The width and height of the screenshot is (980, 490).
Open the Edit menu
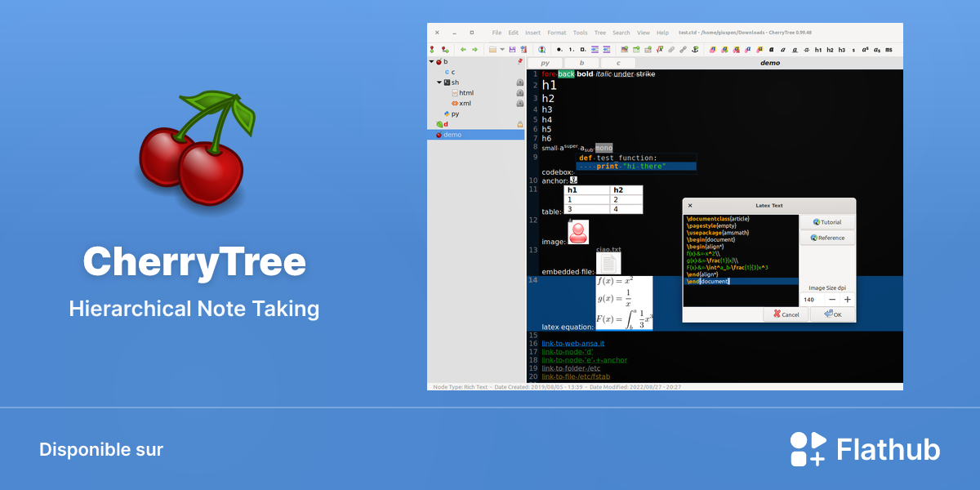point(513,33)
